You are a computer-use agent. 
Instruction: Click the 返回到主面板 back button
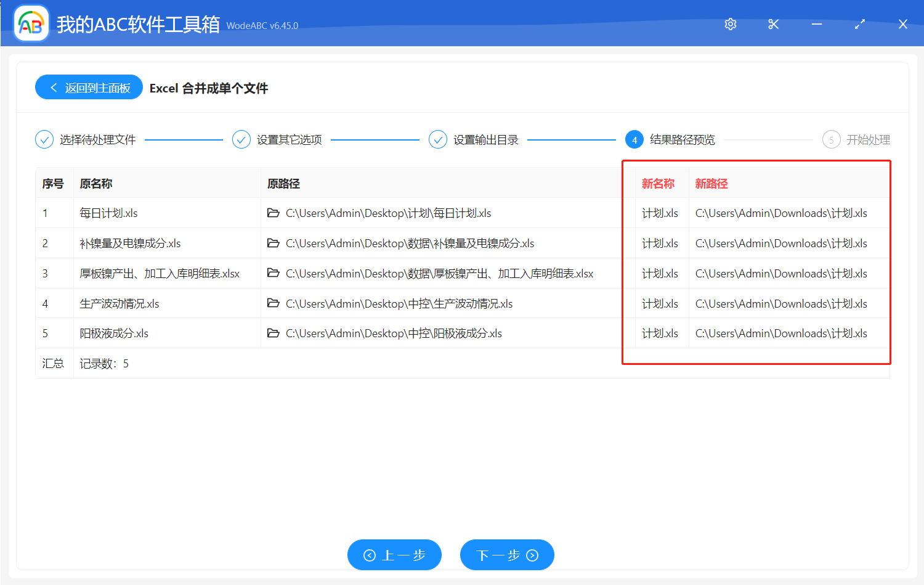[88, 87]
